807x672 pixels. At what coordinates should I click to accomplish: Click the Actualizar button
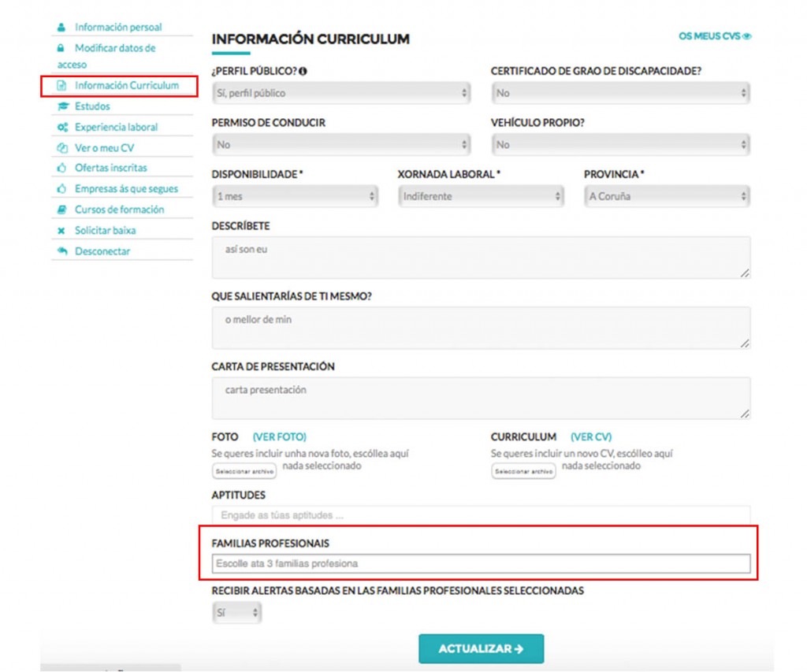tap(482, 649)
